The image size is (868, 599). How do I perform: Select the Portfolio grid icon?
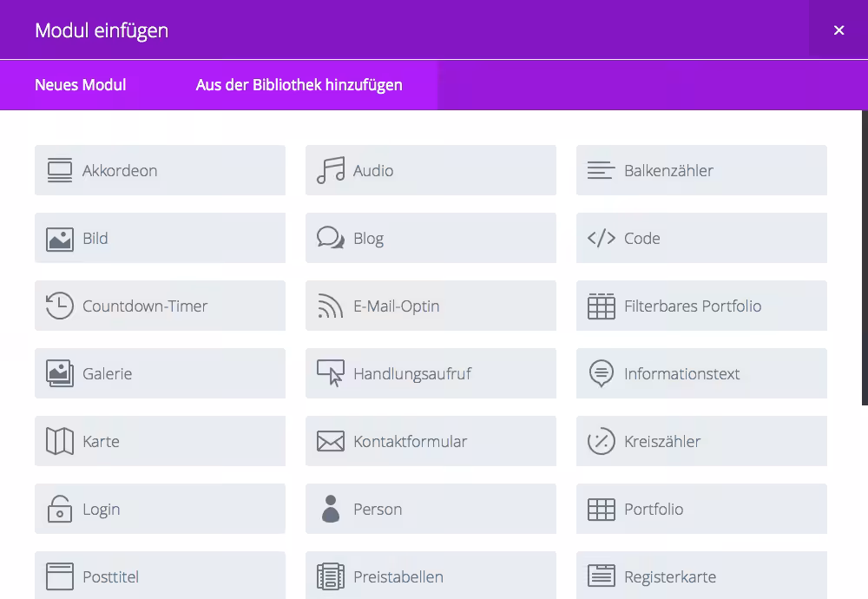602,510
